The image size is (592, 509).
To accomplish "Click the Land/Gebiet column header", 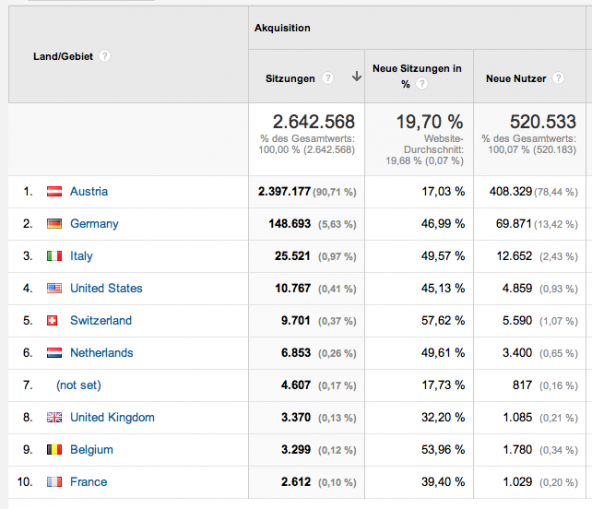I will [x=63, y=56].
